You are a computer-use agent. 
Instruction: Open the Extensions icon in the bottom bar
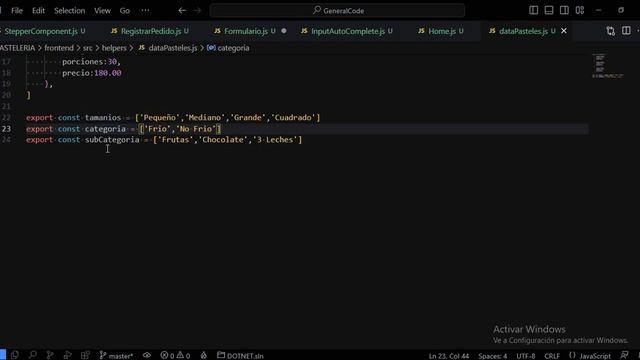(85, 355)
